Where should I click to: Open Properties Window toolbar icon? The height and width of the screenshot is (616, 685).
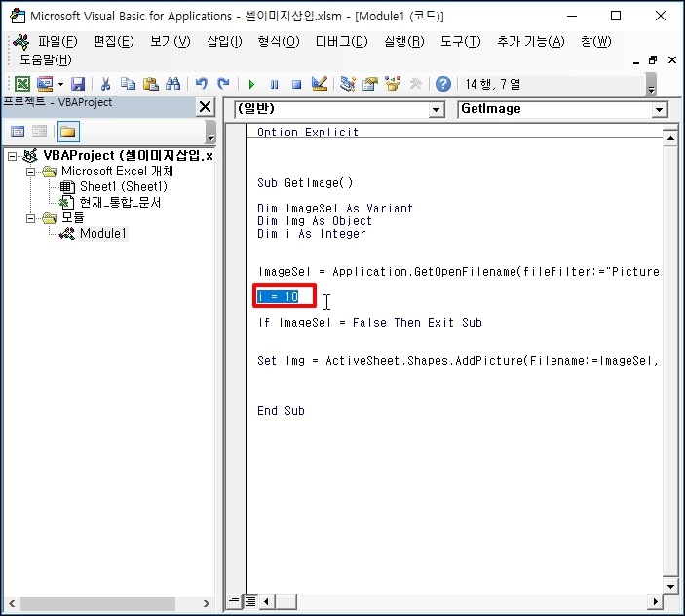tap(370, 84)
